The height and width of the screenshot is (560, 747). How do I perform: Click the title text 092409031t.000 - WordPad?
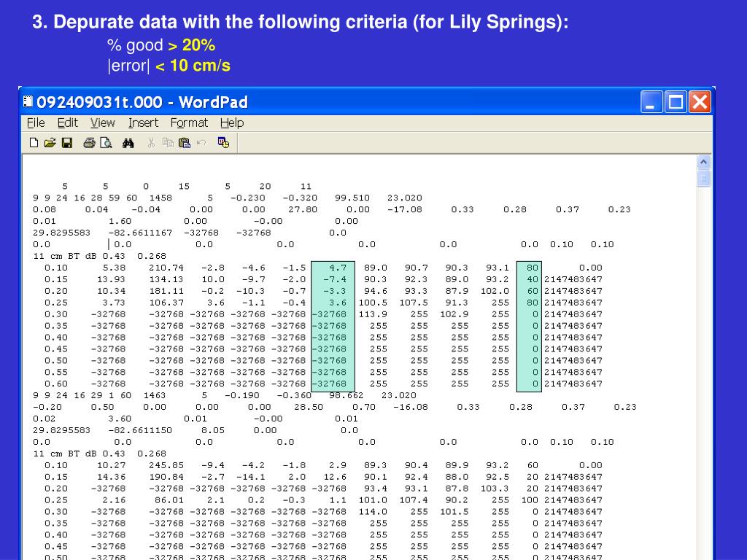pyautogui.click(x=142, y=102)
